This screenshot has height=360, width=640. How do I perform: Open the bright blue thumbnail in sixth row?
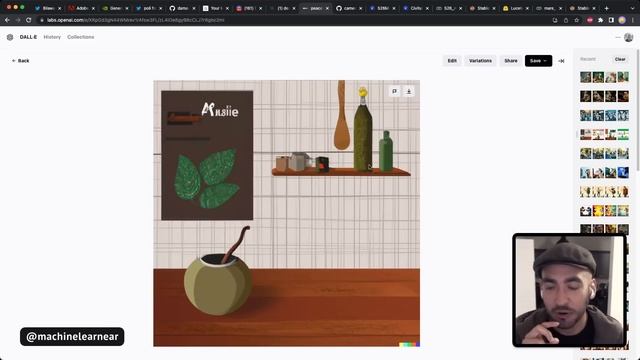point(623,173)
